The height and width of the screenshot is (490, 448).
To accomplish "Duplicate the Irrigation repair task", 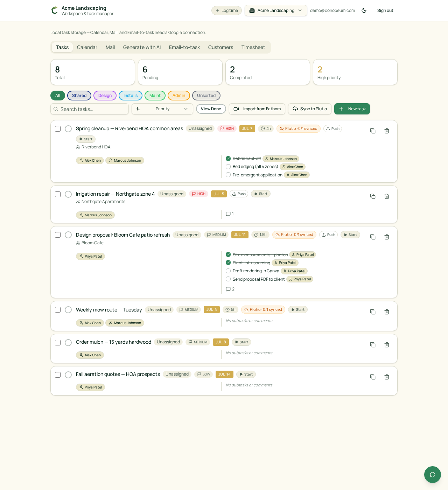I will point(373,196).
